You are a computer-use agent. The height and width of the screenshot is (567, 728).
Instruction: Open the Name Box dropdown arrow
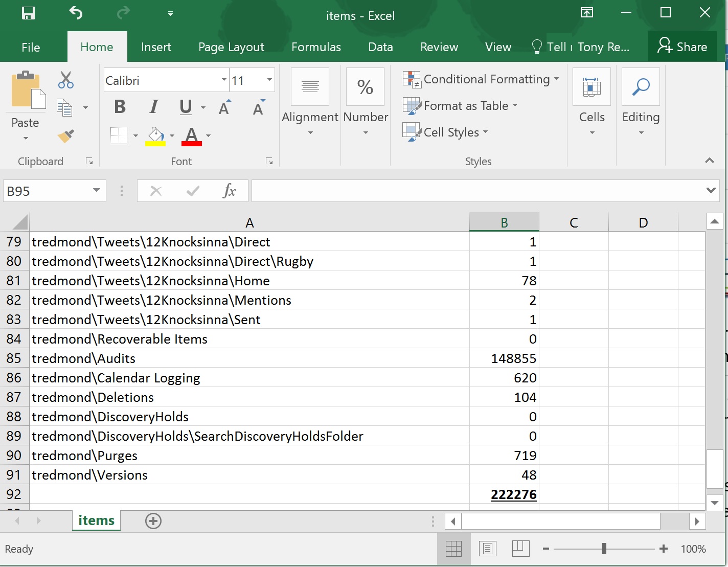[96, 191]
